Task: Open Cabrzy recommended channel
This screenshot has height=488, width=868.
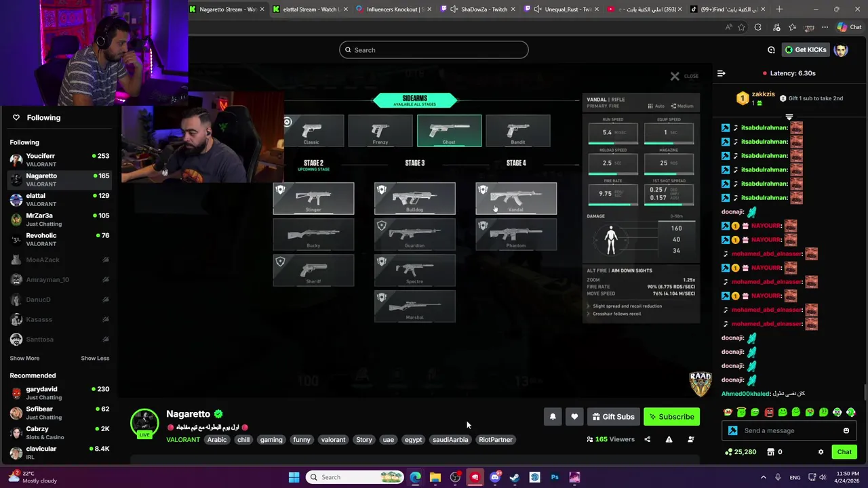Action: [x=60, y=432]
